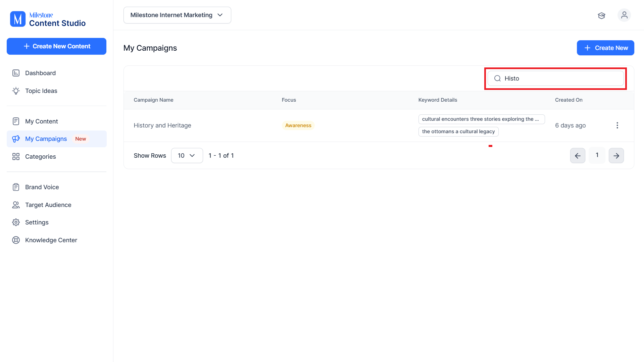Go to the previous page arrow
Image resolution: width=644 pixels, height=362 pixels.
pos(578,156)
